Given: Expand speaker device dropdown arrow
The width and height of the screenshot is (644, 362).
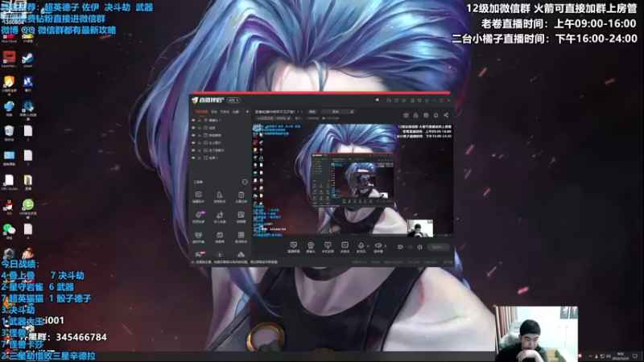Looking at the screenshot, I should 386,246.
